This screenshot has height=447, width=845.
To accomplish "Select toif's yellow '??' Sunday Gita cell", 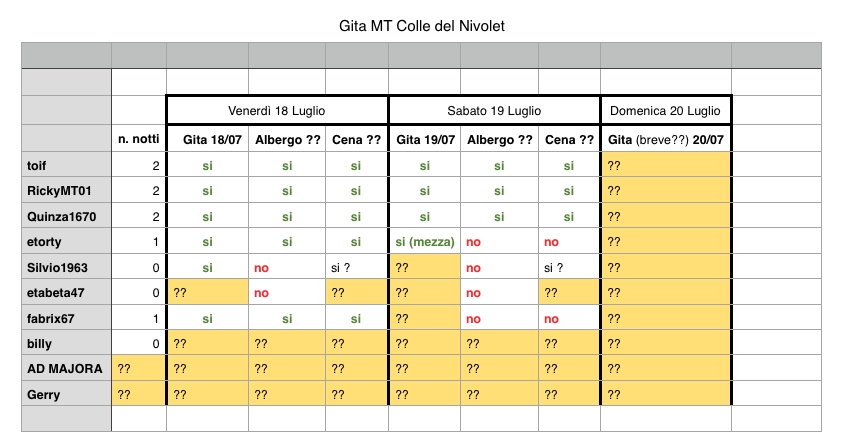I will click(666, 164).
